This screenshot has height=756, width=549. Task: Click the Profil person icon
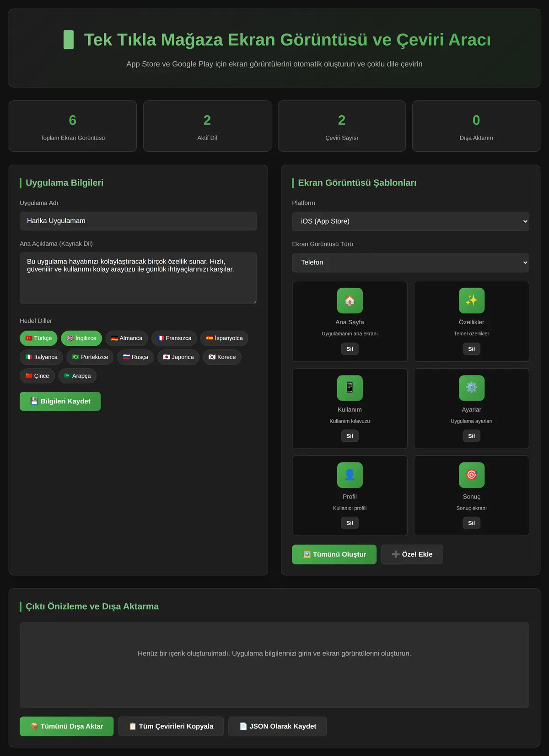click(x=350, y=475)
